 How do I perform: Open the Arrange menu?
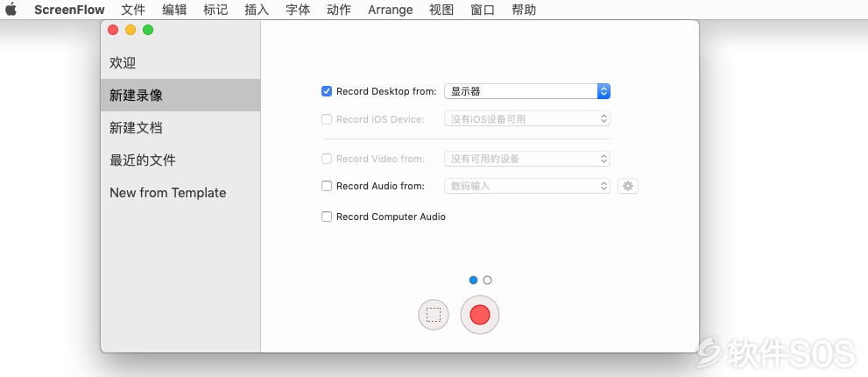391,10
